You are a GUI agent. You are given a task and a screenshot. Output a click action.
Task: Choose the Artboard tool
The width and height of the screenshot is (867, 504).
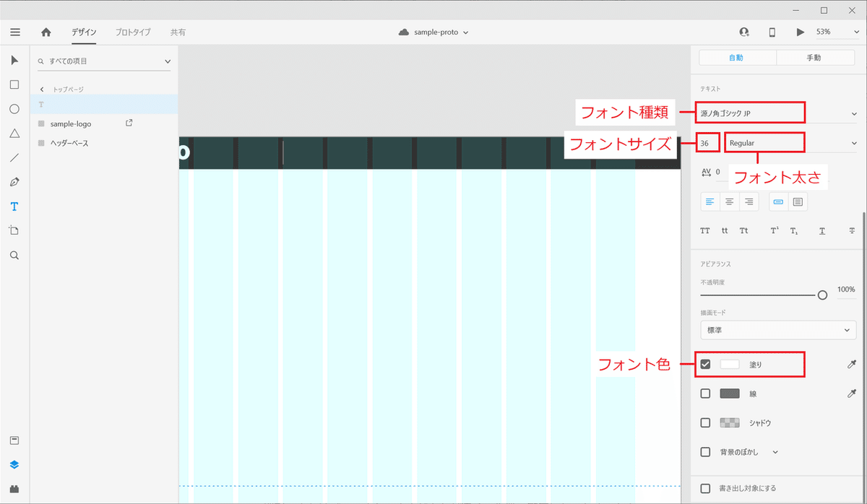(14, 231)
